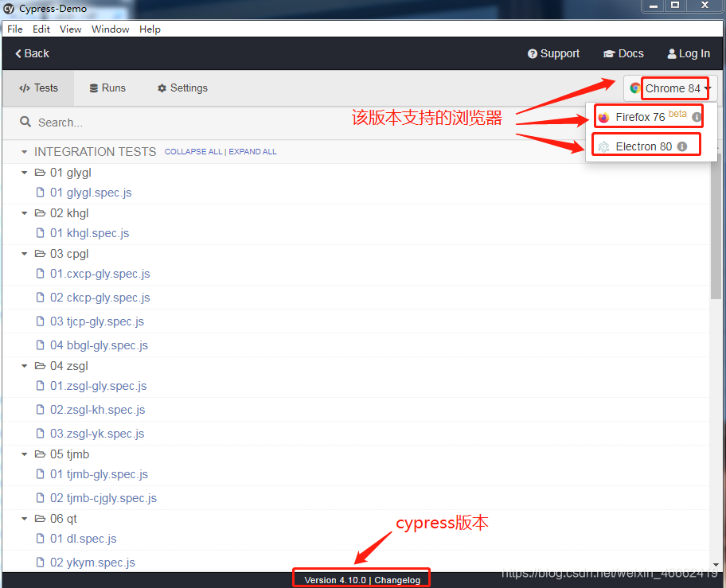
Task: Switch to the Runs tab
Action: click(107, 88)
